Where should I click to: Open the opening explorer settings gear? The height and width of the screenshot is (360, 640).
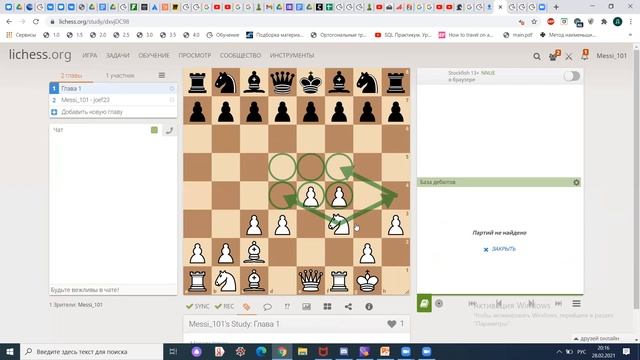coord(576,182)
